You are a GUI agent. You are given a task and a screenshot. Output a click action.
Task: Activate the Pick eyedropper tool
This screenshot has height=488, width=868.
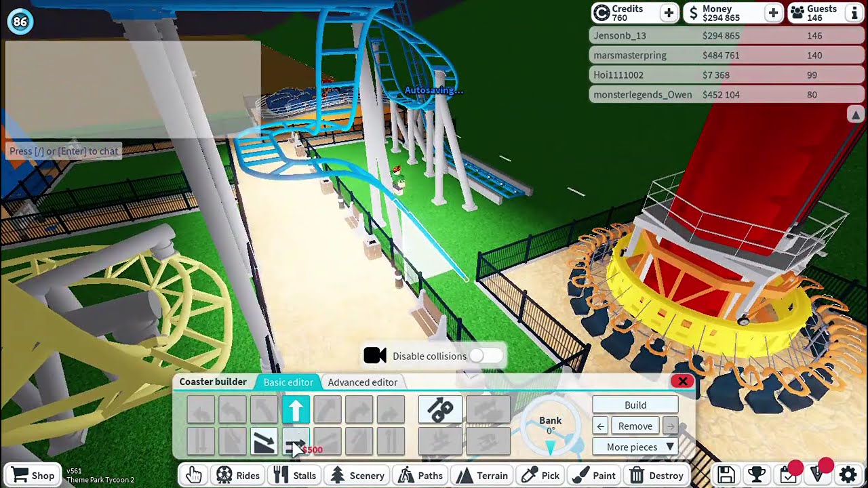(x=541, y=475)
